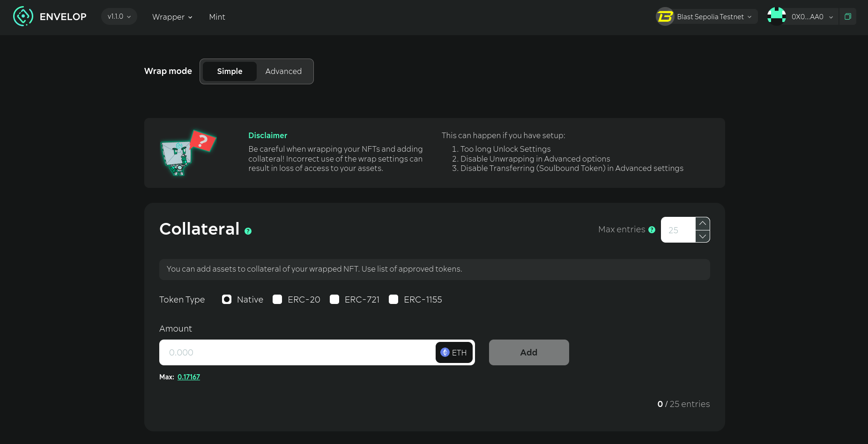Click the disclaimer envelope mascot image
The width and height of the screenshot is (868, 444).
[188, 153]
